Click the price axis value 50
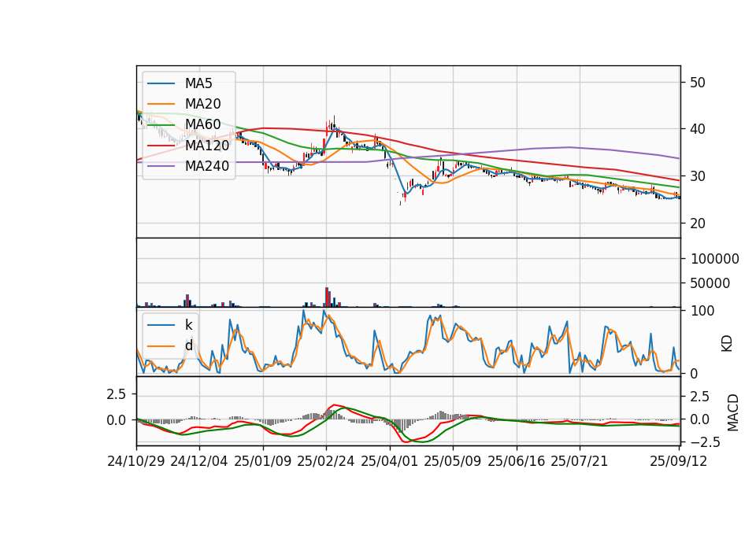 [697, 83]
